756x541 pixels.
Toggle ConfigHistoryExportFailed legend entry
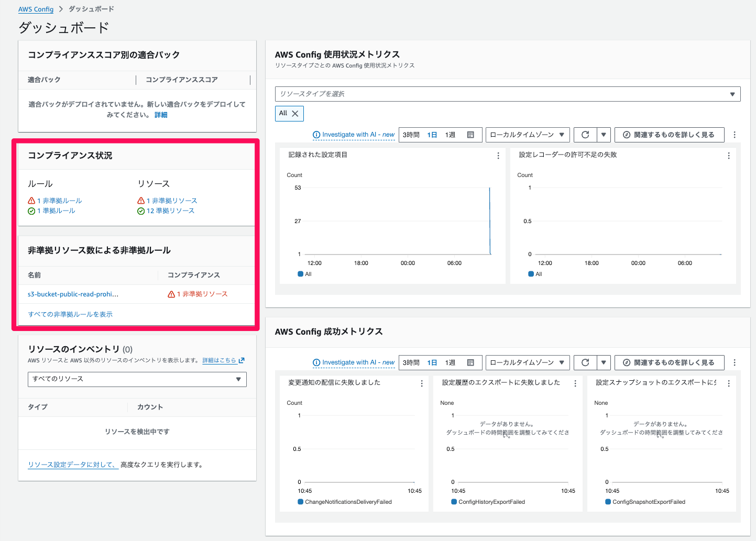coord(488,502)
